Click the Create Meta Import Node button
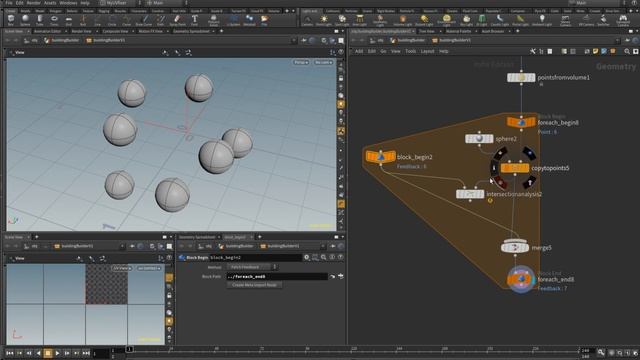Screen dimensions: 640x360 click(254, 285)
